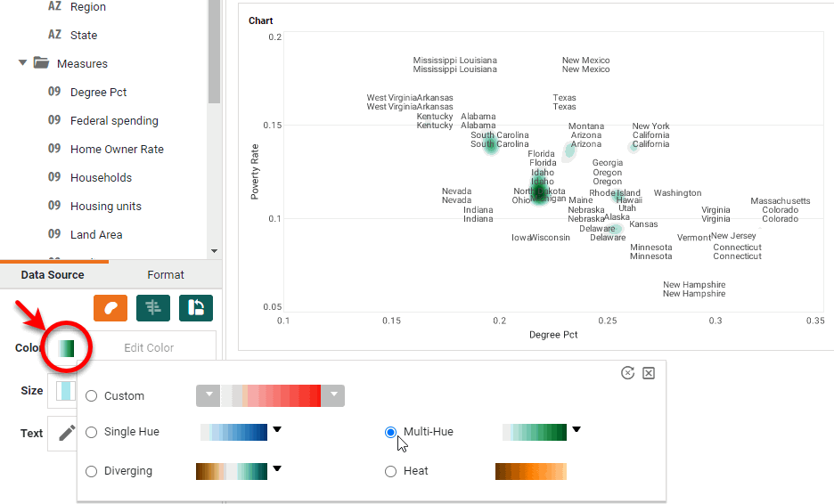Image resolution: width=834 pixels, height=504 pixels.
Task: Click the Heat orange gradient swatch
Action: tap(530, 471)
